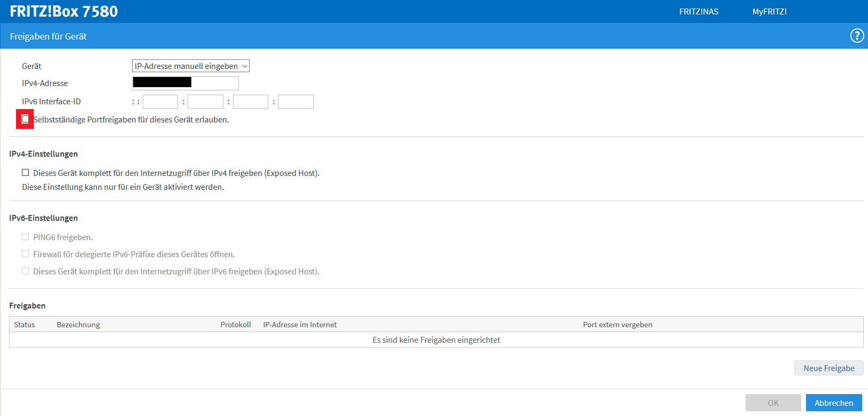The height and width of the screenshot is (416, 868).
Task: Focus the third IPv6 Interface-ID field
Action: click(x=251, y=102)
